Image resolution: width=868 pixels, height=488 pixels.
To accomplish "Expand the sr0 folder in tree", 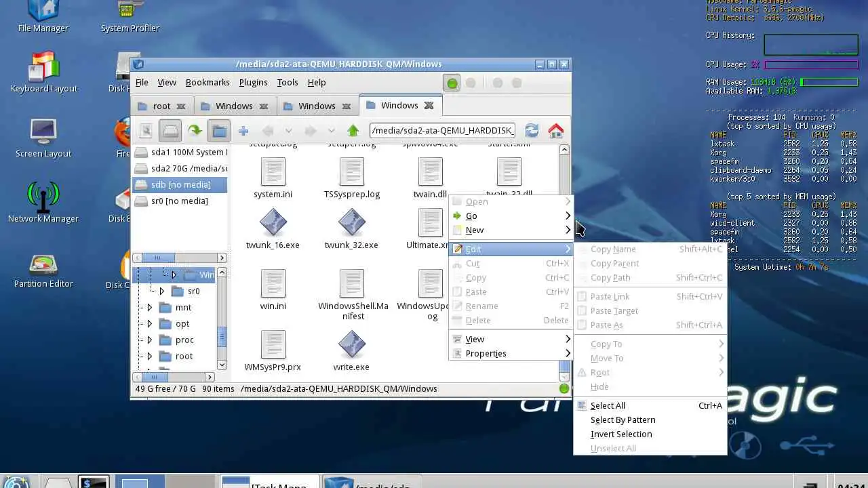I will (x=161, y=291).
